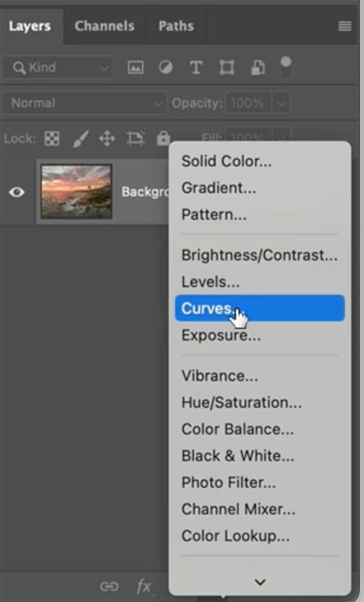Choose Curves... from the adjustment menu
The image size is (364, 602).
[260, 308]
